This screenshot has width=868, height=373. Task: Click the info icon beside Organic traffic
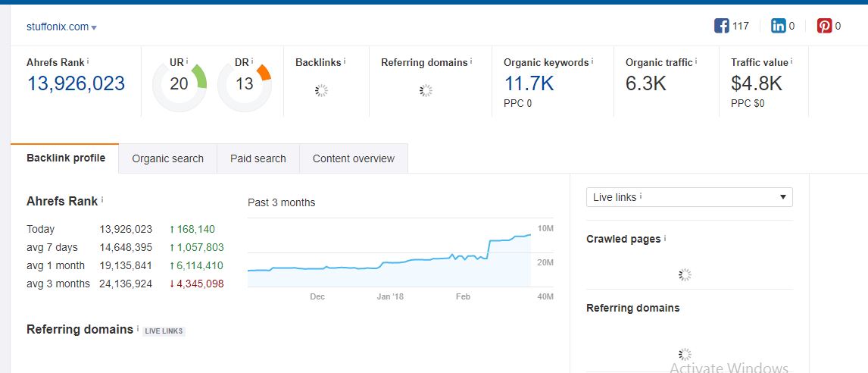pyautogui.click(x=696, y=61)
